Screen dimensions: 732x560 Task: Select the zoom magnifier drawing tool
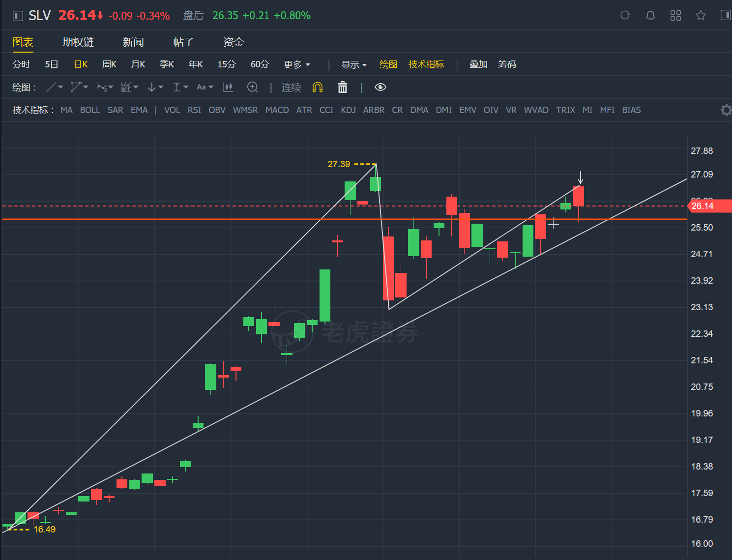(253, 88)
